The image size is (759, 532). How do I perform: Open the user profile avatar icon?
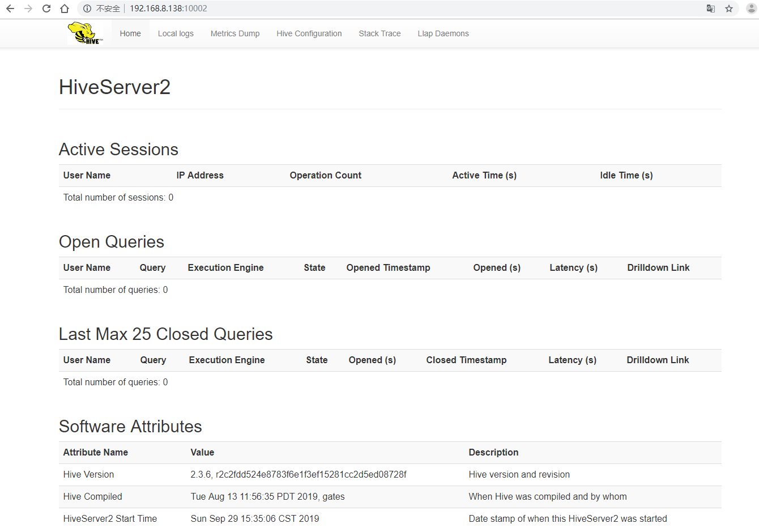point(752,8)
